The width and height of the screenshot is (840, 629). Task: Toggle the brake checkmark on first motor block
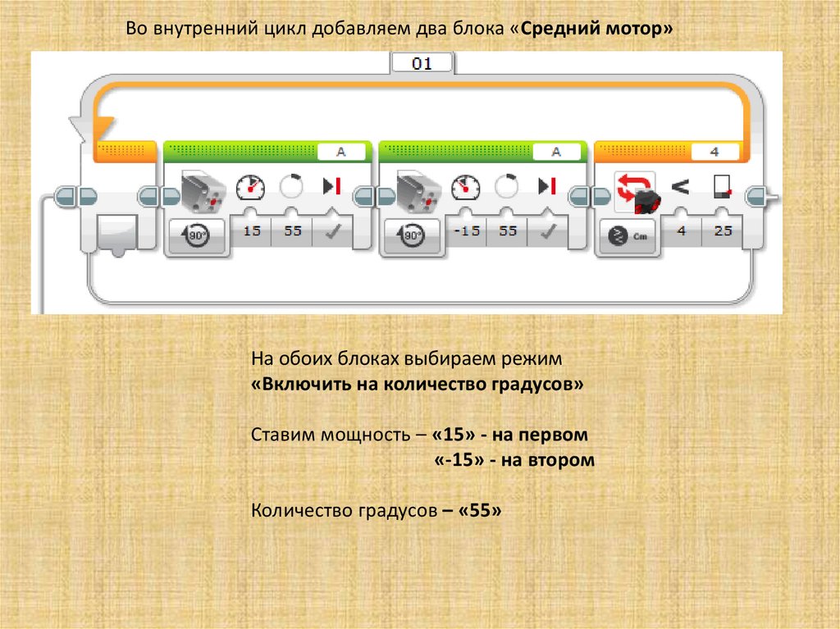point(332,232)
